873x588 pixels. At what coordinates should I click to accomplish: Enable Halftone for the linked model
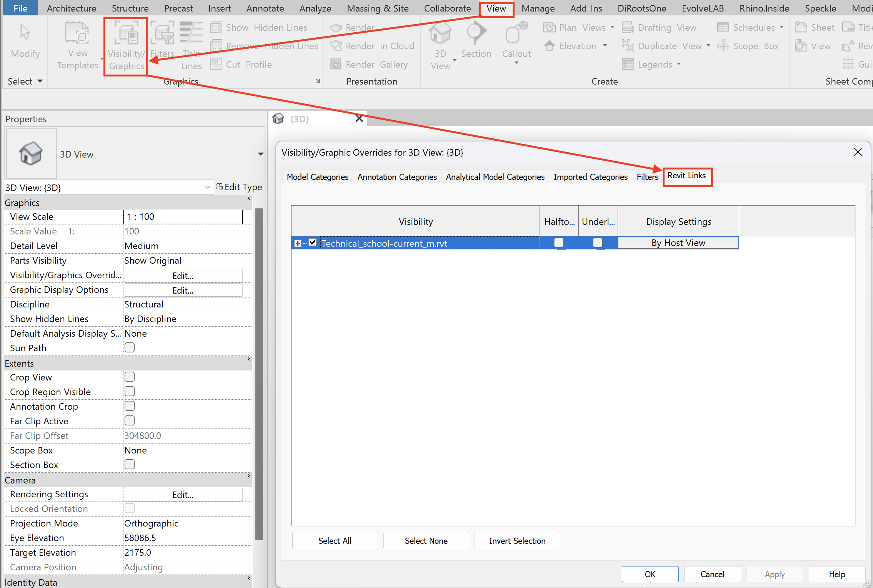(x=558, y=243)
